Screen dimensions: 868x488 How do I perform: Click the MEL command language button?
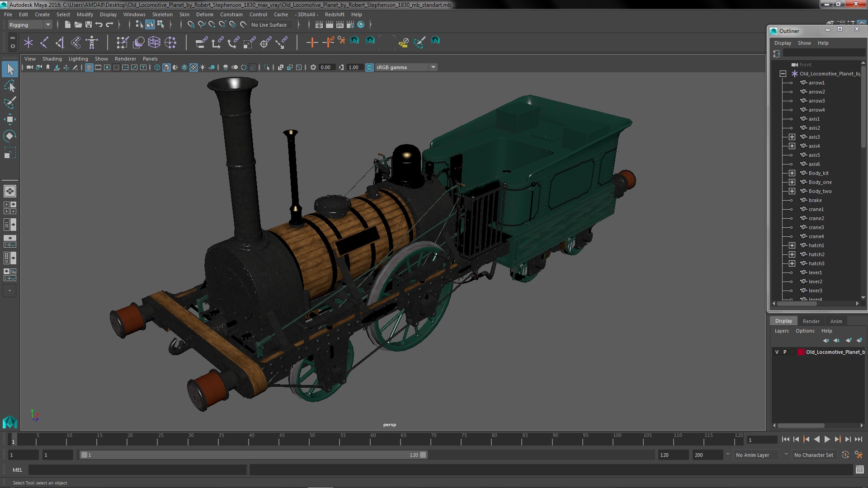coord(17,470)
